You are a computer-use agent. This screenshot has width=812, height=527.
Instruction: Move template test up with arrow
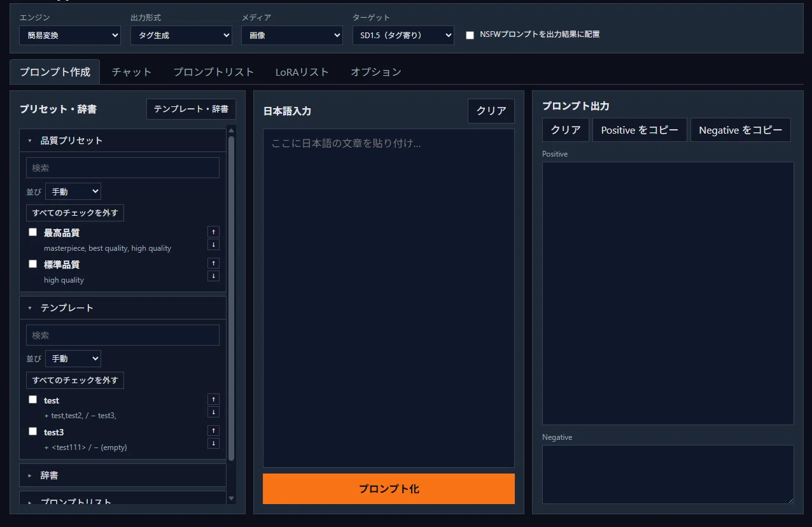(x=213, y=399)
